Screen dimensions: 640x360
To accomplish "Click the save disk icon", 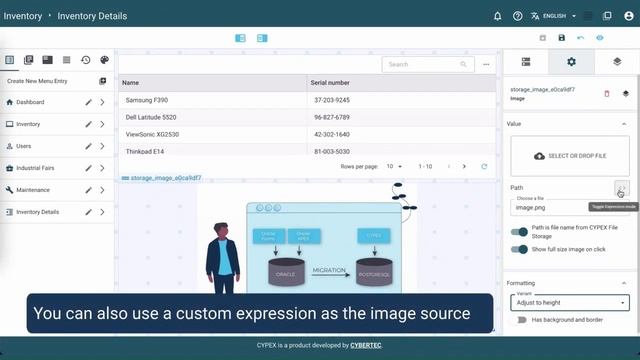I will [562, 38].
